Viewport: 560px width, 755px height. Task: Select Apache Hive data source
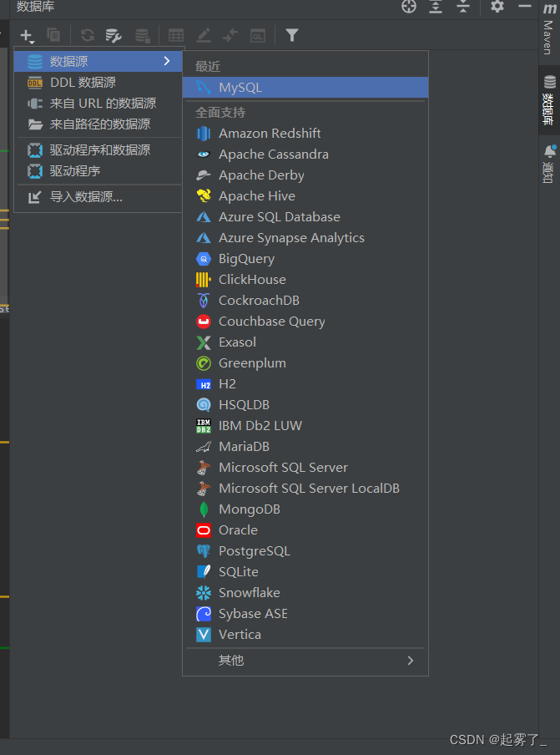point(305,196)
